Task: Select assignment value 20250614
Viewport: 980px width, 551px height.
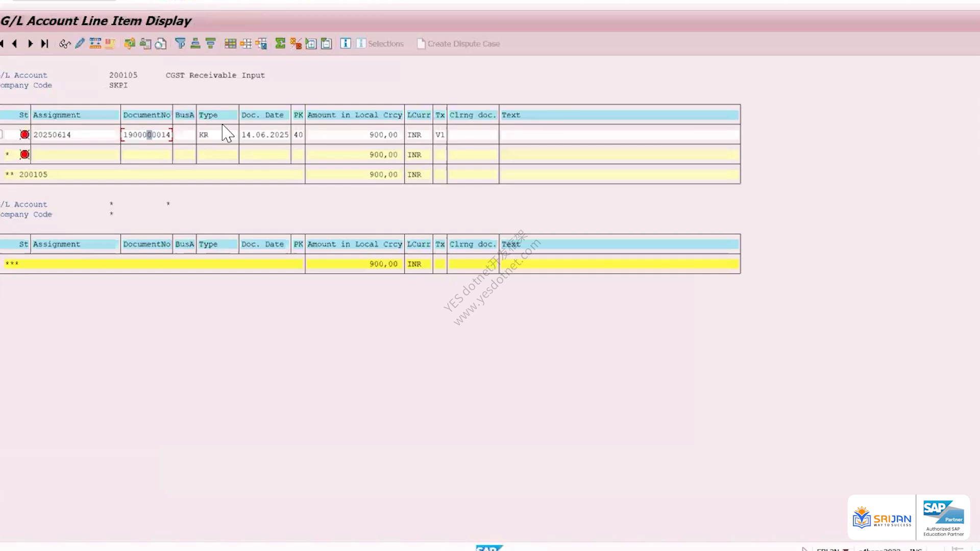Action: pos(52,135)
